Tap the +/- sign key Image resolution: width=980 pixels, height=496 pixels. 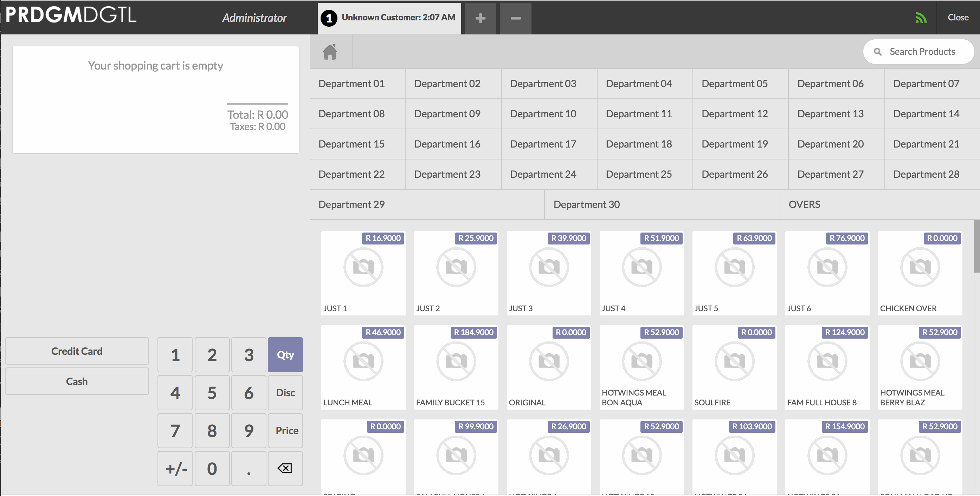175,468
